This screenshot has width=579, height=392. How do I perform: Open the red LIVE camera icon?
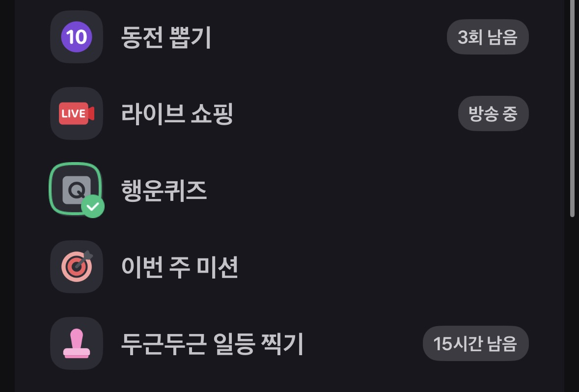77,113
